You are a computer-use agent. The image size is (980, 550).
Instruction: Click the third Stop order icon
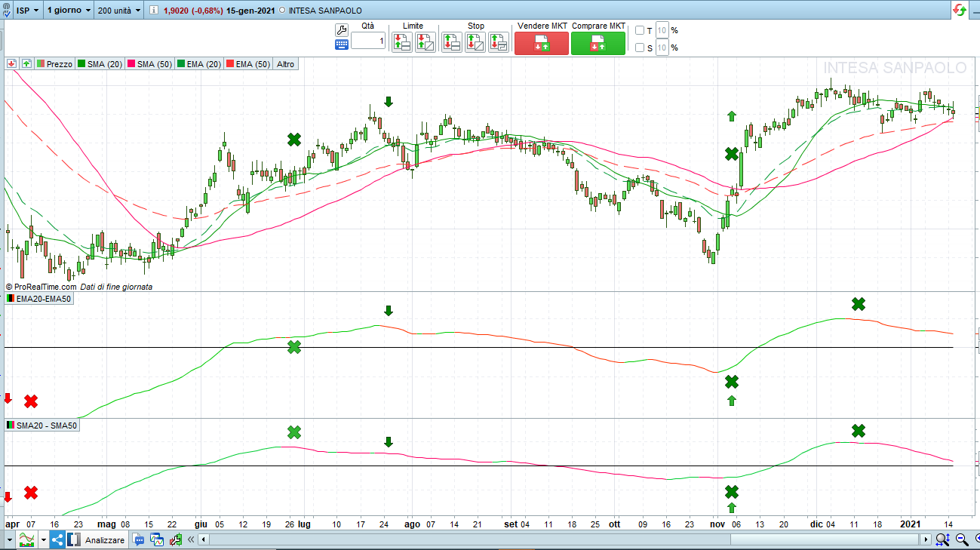tap(499, 42)
